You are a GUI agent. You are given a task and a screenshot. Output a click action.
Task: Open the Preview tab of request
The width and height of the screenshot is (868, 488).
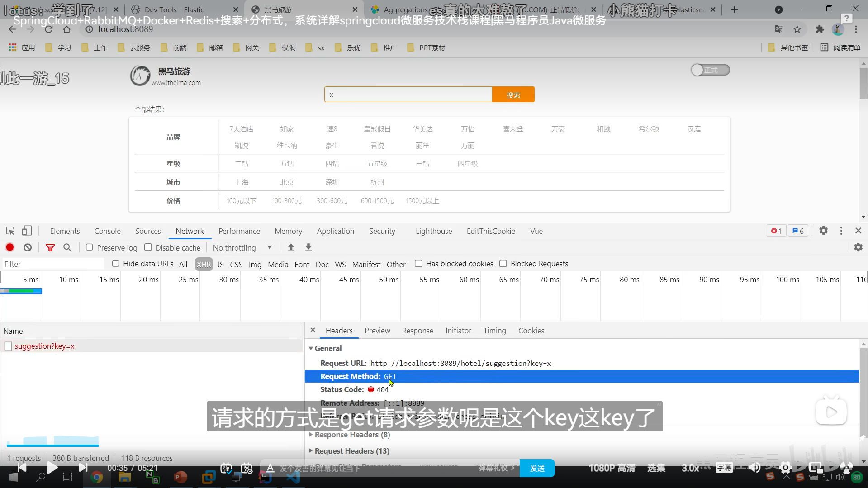click(377, 331)
